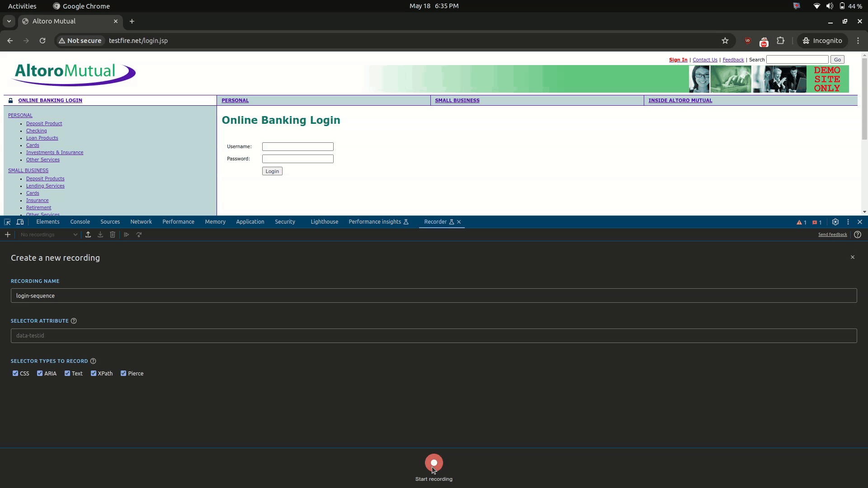
Task: Click the Security panel icon
Action: (285, 222)
